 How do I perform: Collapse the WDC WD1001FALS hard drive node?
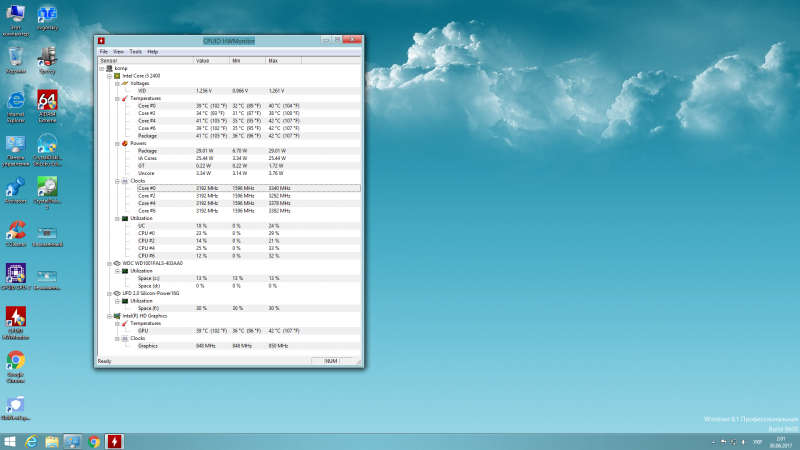tap(108, 263)
